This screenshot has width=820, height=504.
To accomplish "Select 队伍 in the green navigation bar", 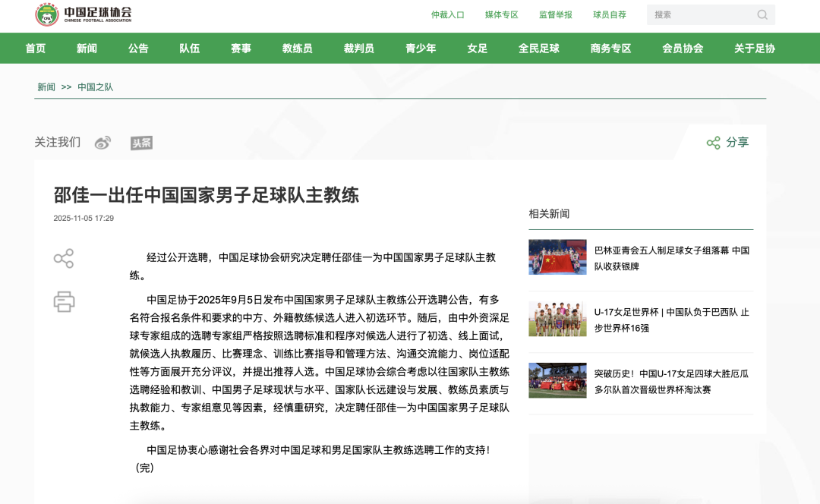I will click(190, 48).
